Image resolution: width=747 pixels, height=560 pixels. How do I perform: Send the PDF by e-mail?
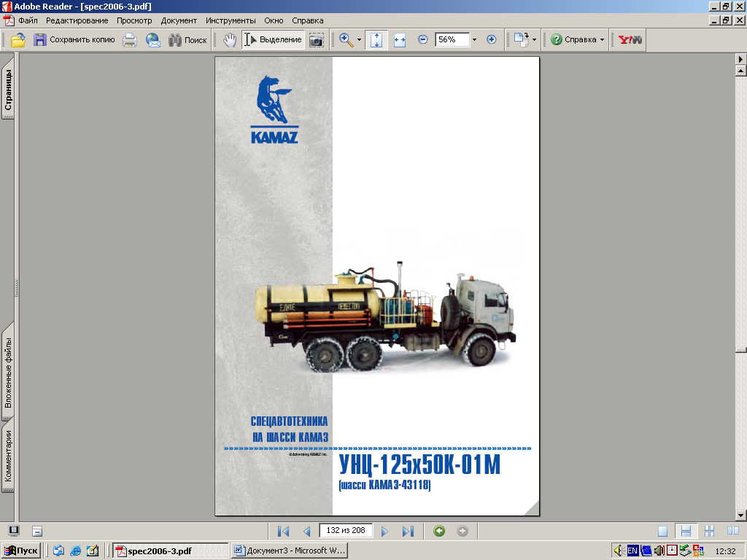click(x=152, y=40)
